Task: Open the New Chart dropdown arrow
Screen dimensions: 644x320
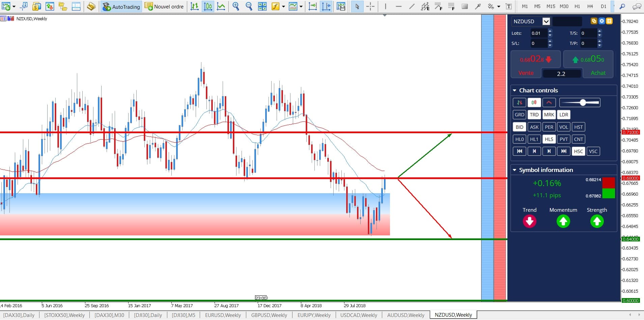Action: [14, 6]
